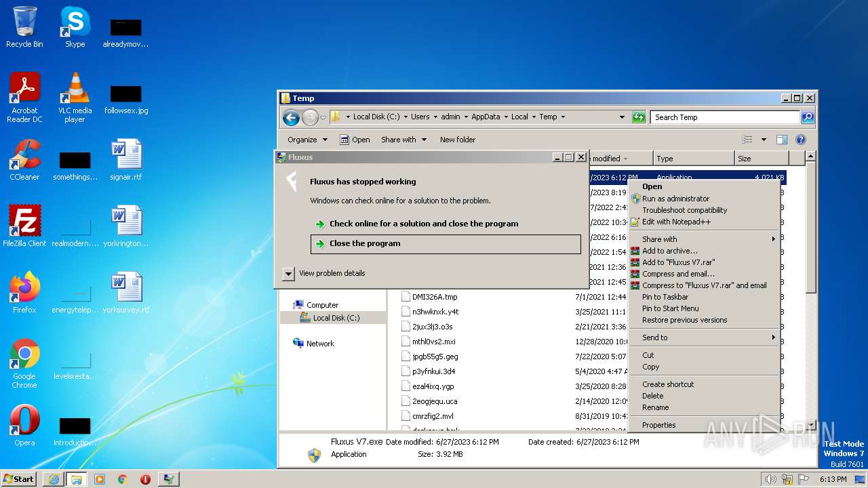Expand the Share with context submenu
Viewport: 868px width, 488px height.
click(703, 239)
